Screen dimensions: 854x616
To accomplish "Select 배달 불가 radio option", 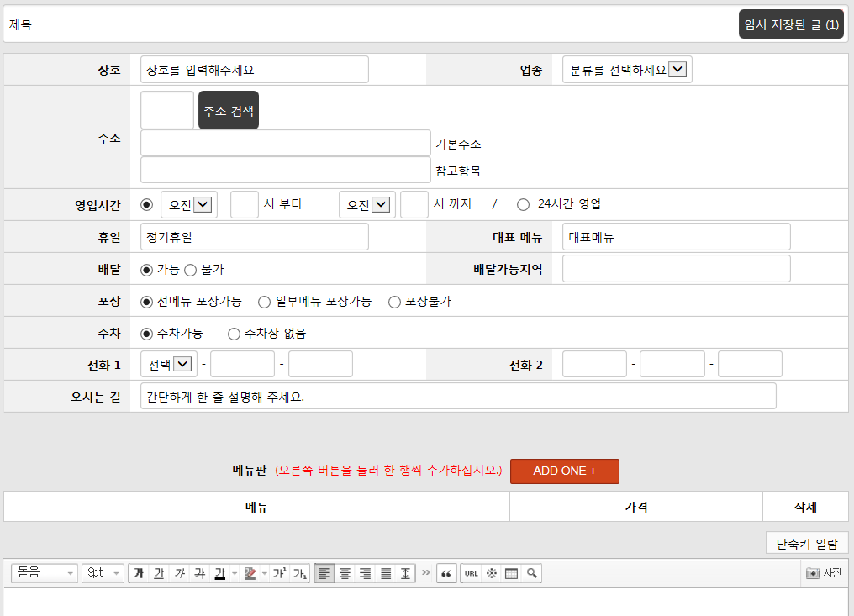I will [190, 270].
